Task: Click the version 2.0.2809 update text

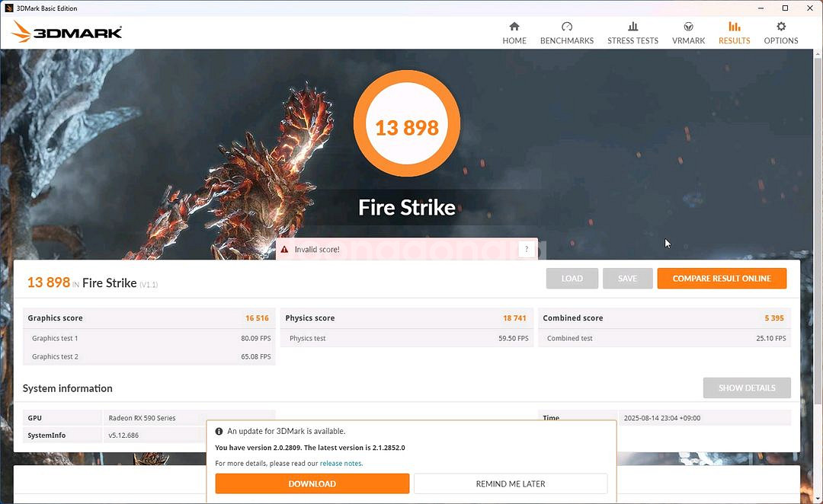Action: click(309, 448)
